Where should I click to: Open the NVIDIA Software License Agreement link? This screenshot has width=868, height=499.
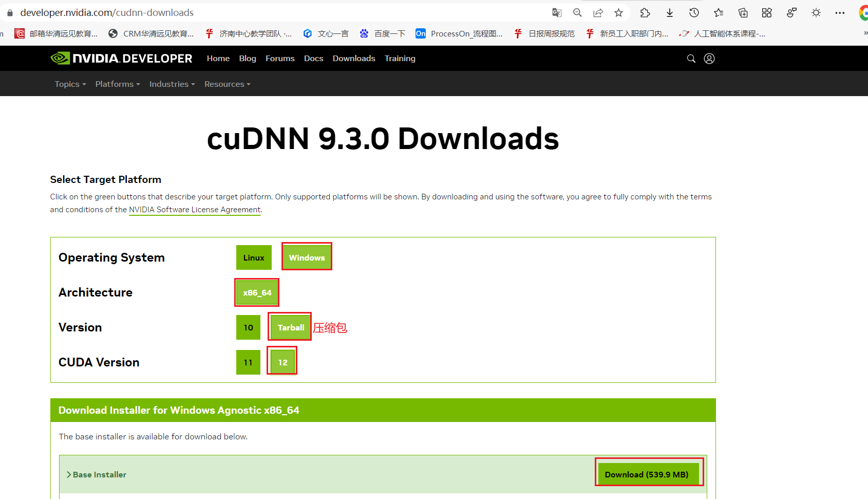[x=195, y=210]
